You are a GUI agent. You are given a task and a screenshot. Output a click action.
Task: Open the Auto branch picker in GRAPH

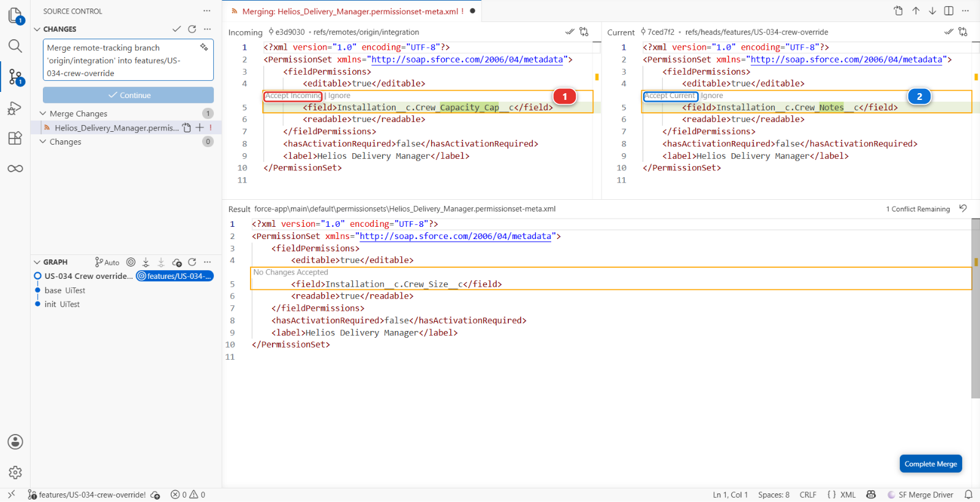pos(107,262)
